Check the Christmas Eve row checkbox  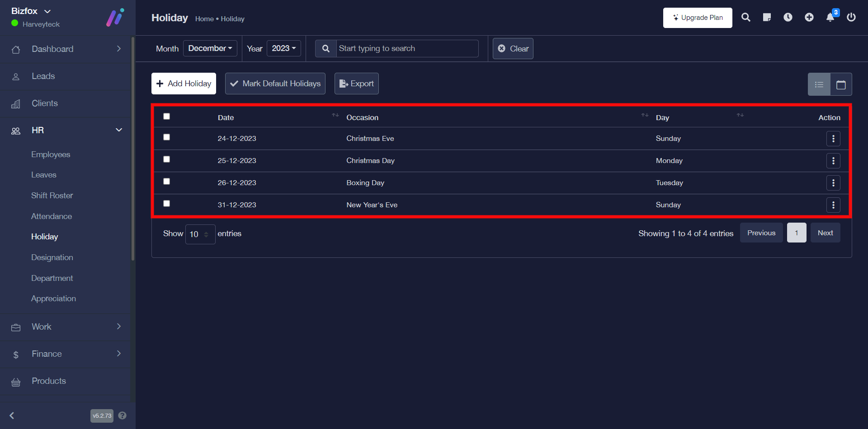coord(166,137)
